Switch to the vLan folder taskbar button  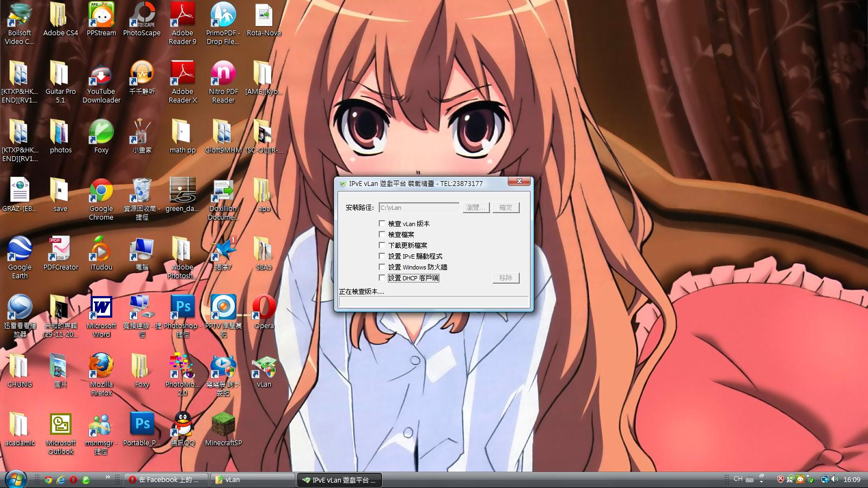(x=252, y=480)
